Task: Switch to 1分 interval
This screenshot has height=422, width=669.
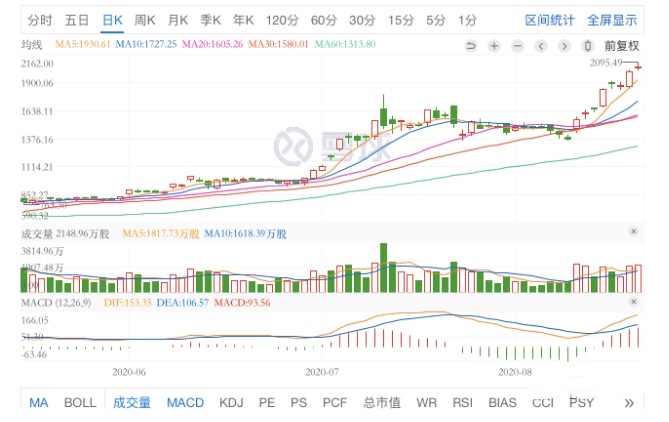Action: 467,20
